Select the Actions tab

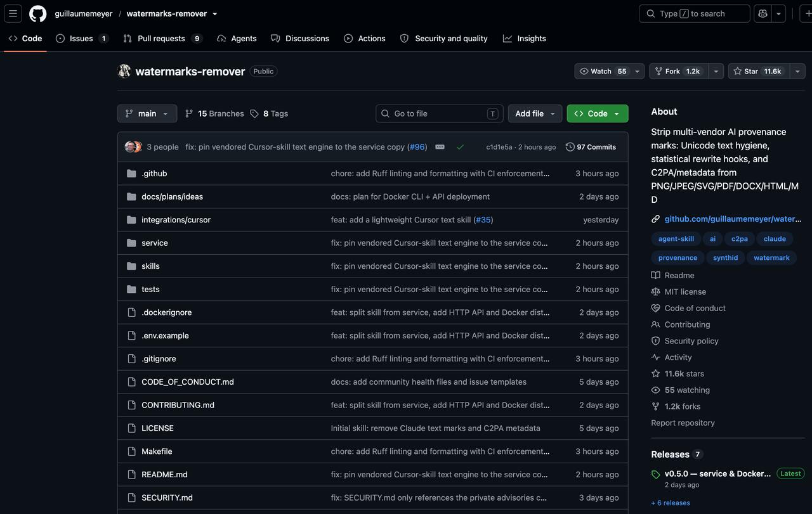coord(365,39)
